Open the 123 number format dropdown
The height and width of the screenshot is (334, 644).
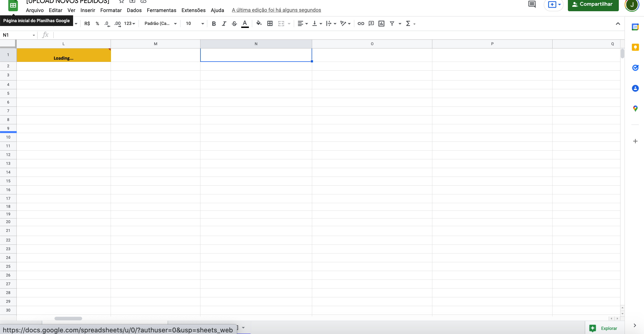(130, 24)
